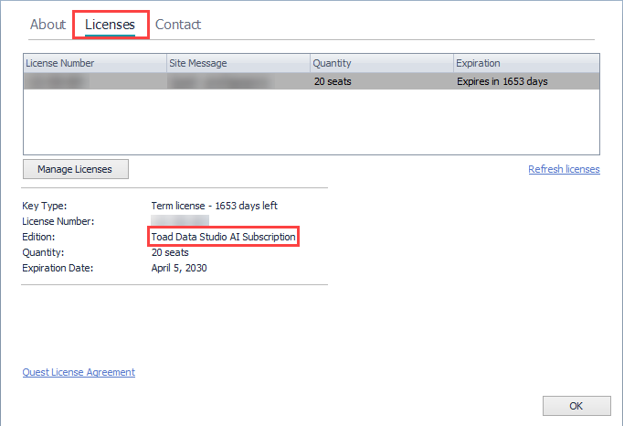The width and height of the screenshot is (623, 426).
Task: Click the 'Expiration Date:' label
Action: pos(58,268)
